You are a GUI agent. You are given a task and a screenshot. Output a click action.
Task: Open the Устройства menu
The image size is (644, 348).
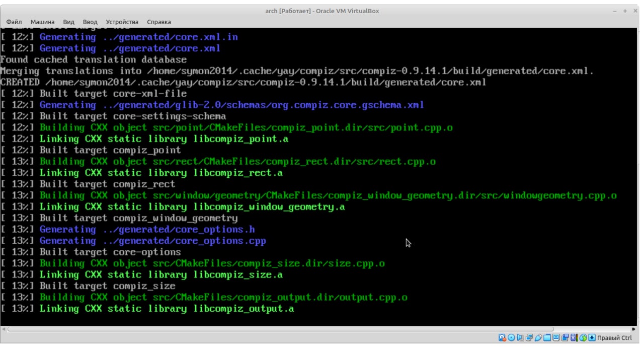122,22
